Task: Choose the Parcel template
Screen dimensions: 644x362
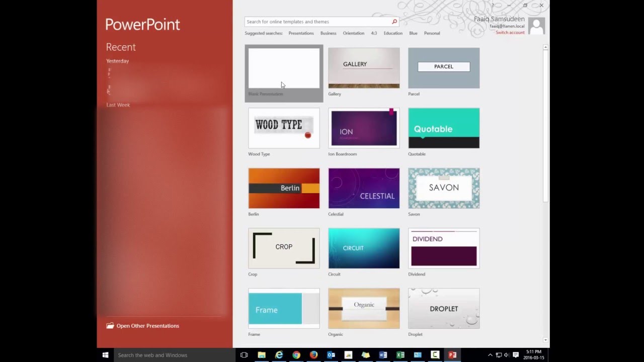Action: [444, 68]
